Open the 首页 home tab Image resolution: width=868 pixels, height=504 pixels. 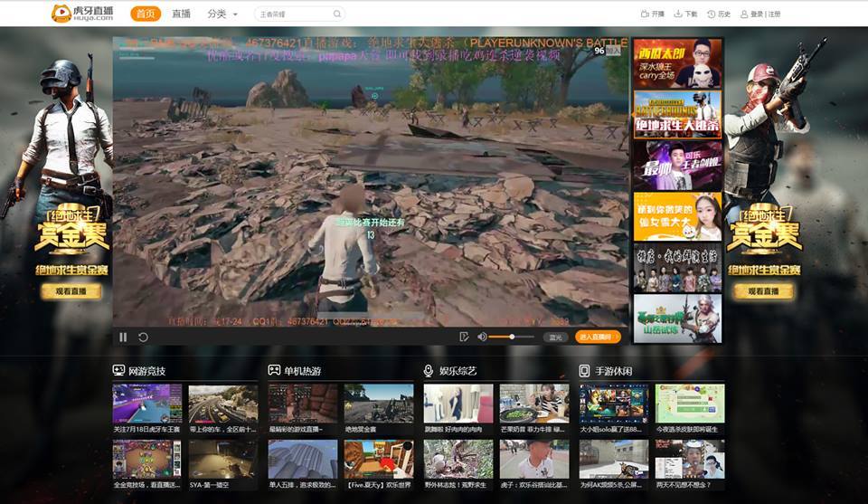tap(146, 14)
